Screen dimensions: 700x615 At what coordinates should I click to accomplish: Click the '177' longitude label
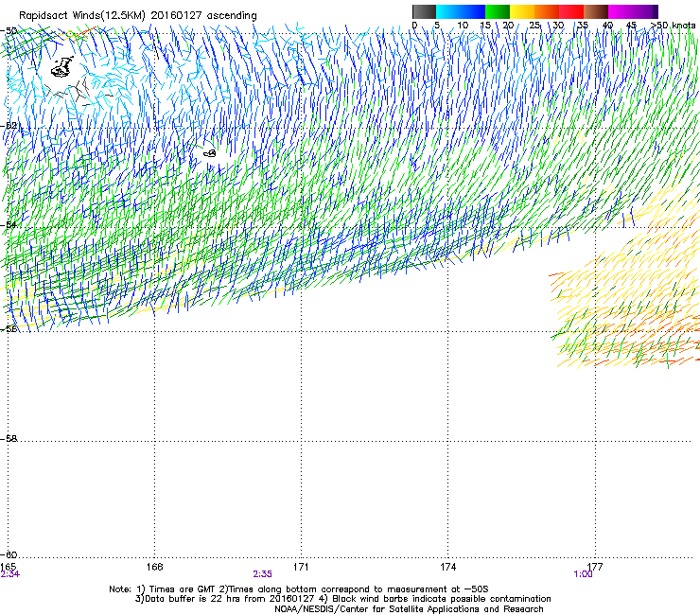[595, 567]
